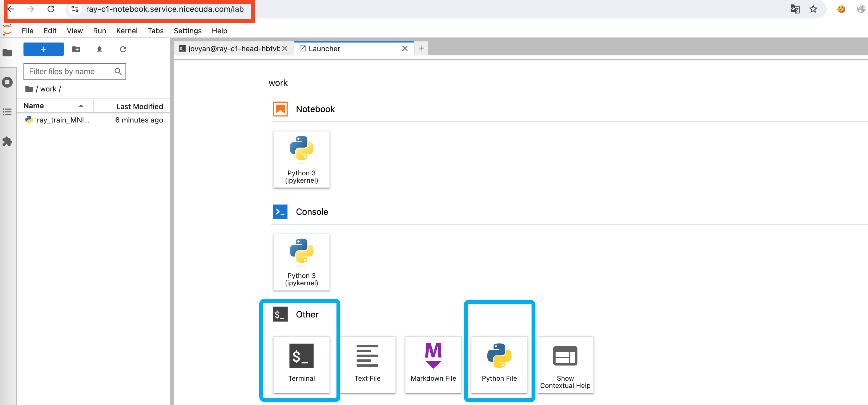Launch Python 3 console card
This screenshot has height=405, width=868.
(x=301, y=262)
